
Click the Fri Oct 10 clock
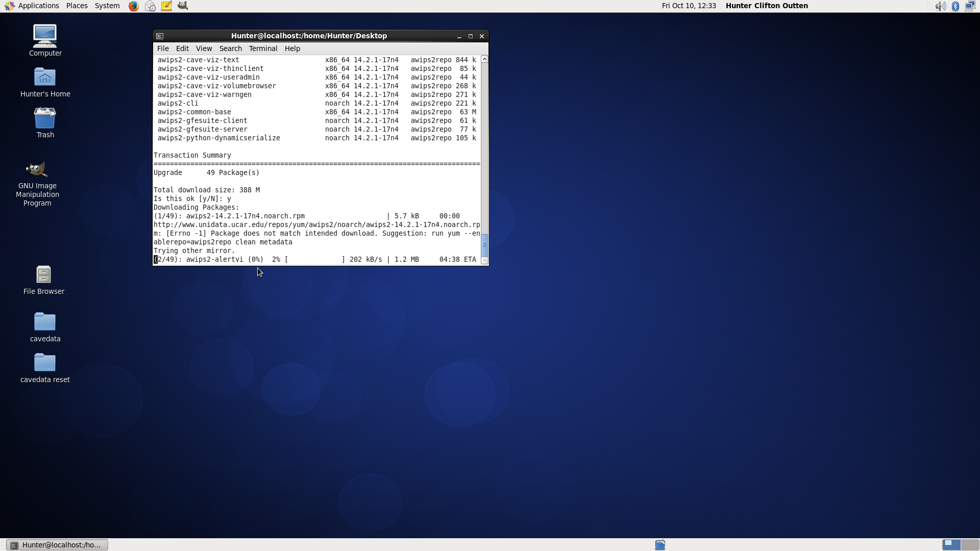(689, 6)
